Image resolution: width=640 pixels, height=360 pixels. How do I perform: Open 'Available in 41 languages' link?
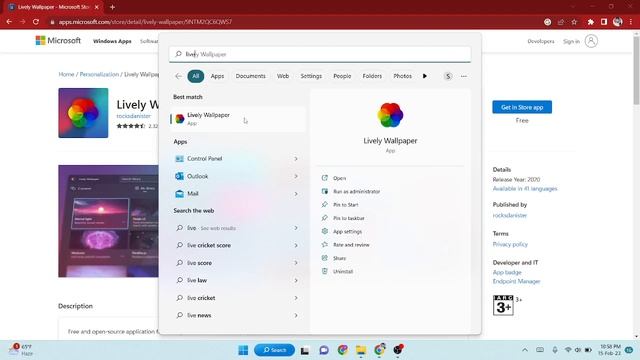[524, 189]
